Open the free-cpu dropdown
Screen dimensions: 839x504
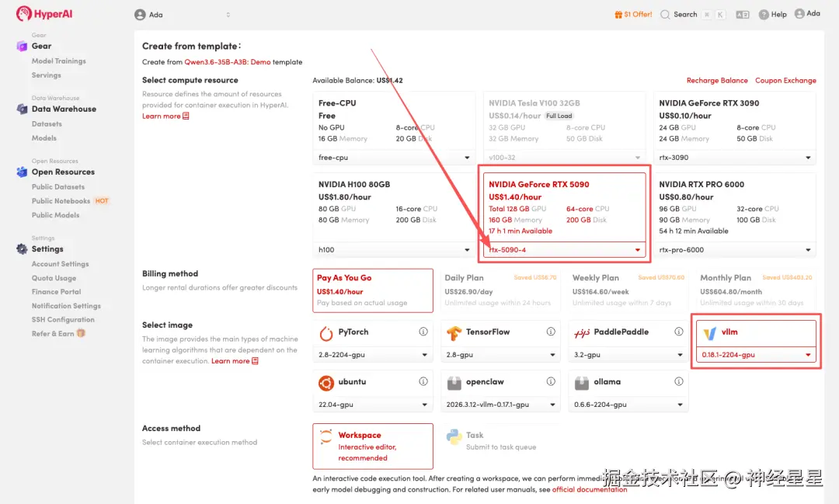click(394, 158)
